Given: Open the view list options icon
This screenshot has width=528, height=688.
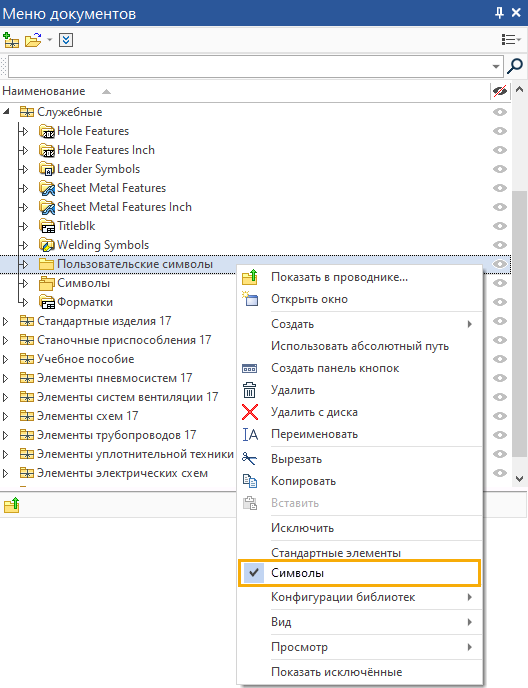Looking at the screenshot, I should click(510, 40).
